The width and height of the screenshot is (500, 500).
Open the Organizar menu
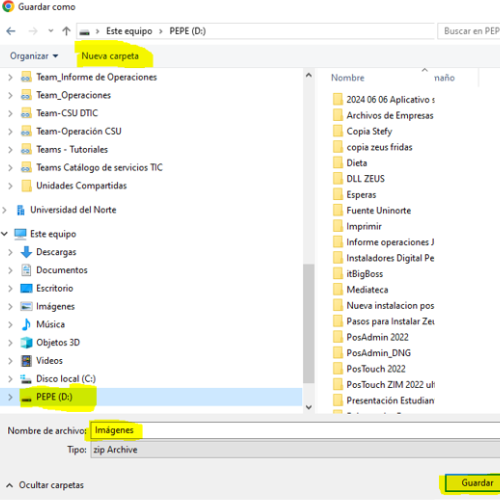click(34, 56)
